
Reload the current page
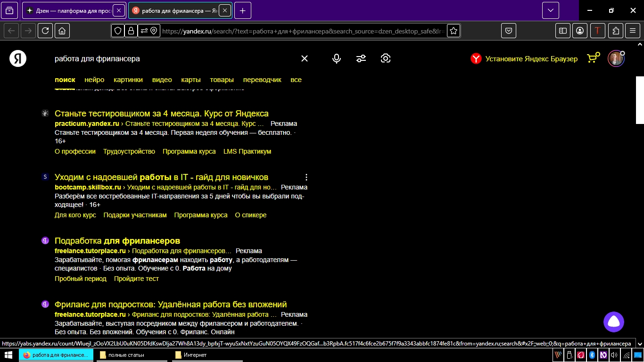45,31
